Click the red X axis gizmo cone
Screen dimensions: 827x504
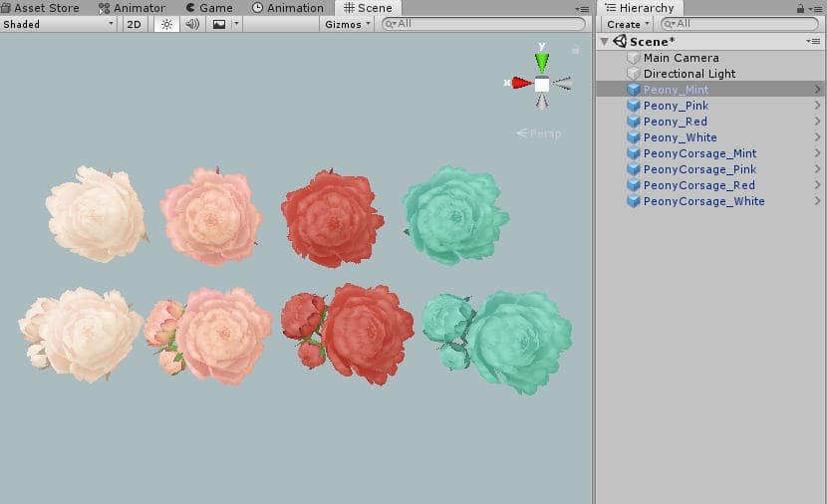pyautogui.click(x=522, y=83)
